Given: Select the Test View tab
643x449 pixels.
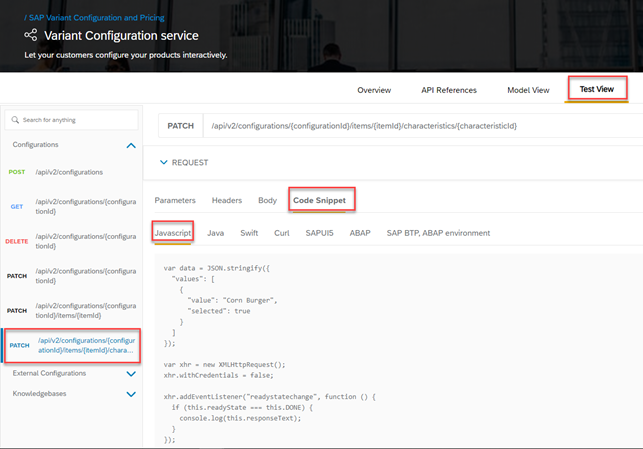Looking at the screenshot, I should tap(597, 89).
